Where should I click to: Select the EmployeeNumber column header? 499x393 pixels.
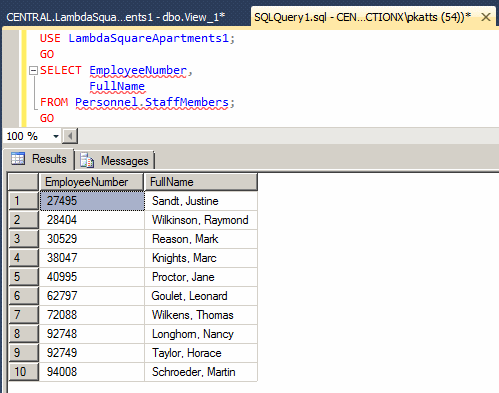(x=91, y=182)
